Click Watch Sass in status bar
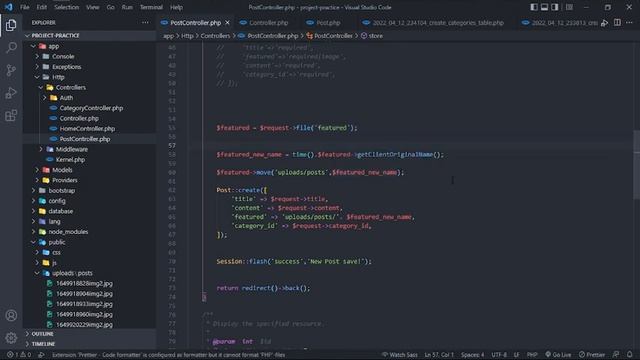 pos(400,355)
